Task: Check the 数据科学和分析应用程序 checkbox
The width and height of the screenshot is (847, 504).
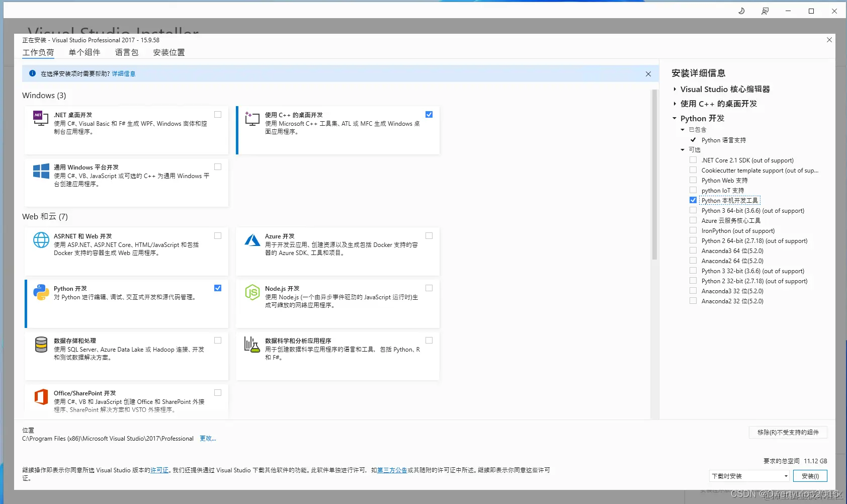Action: tap(429, 341)
